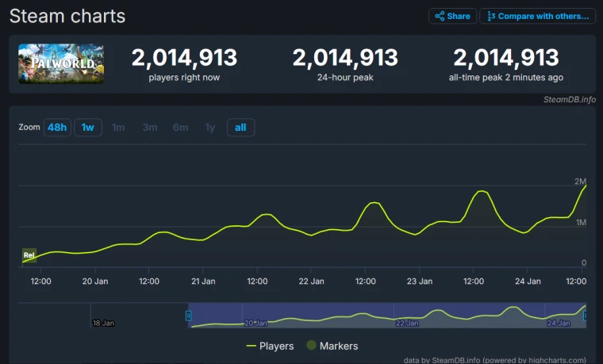Toggle the Players series in the legend
The width and height of the screenshot is (603, 364).
(270, 346)
